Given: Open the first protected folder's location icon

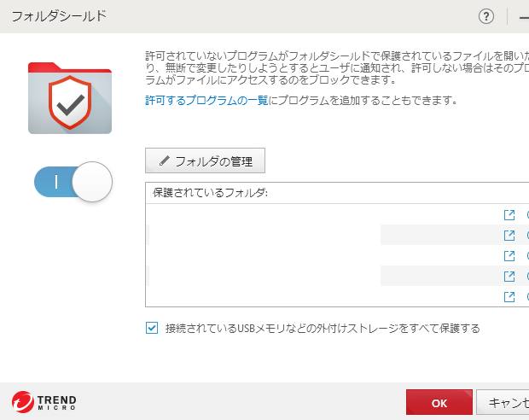Looking at the screenshot, I should [509, 215].
